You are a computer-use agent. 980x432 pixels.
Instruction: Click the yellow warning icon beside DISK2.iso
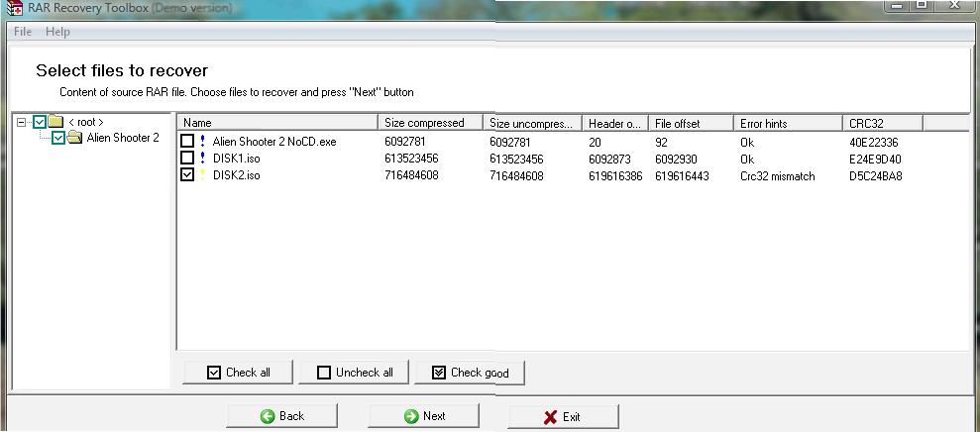202,175
